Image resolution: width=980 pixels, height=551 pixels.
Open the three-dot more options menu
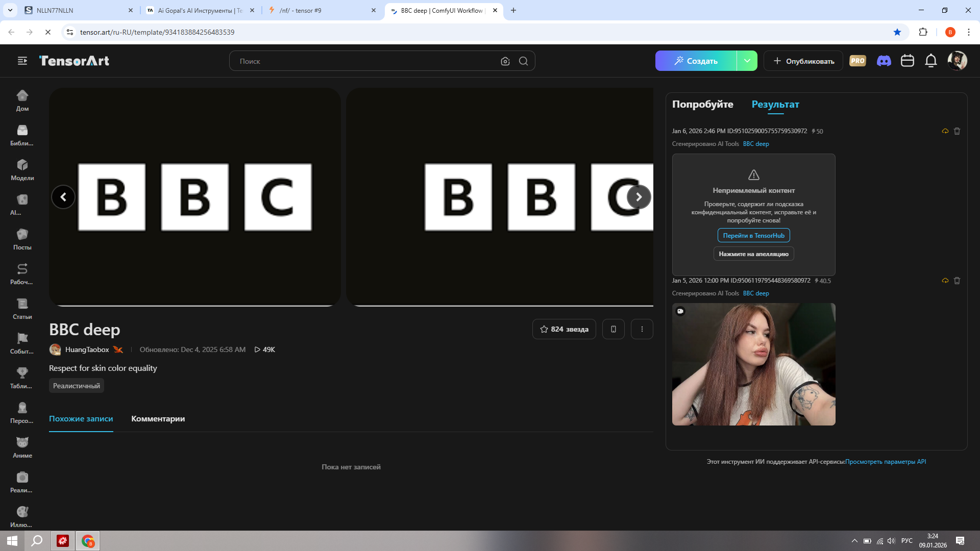tap(642, 329)
